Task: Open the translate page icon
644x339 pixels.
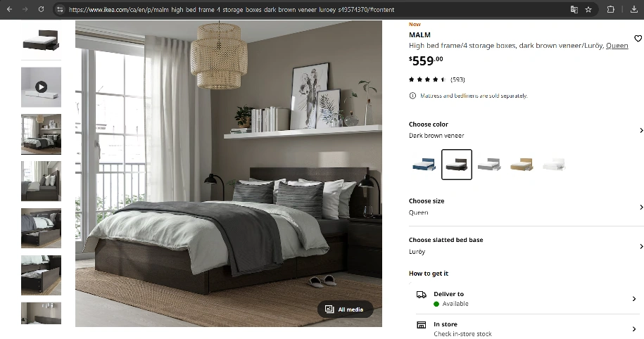Action: point(574,9)
